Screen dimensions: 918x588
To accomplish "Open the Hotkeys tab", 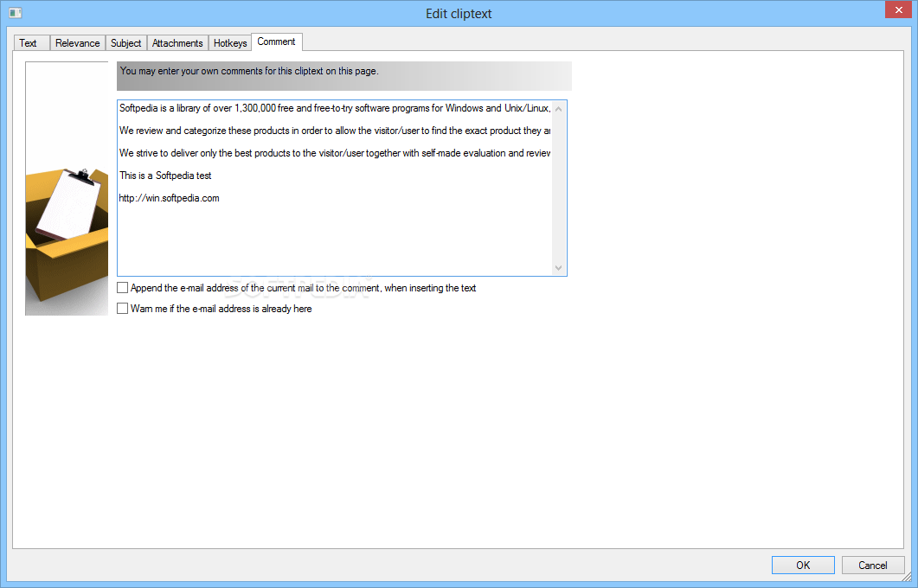I will (230, 42).
